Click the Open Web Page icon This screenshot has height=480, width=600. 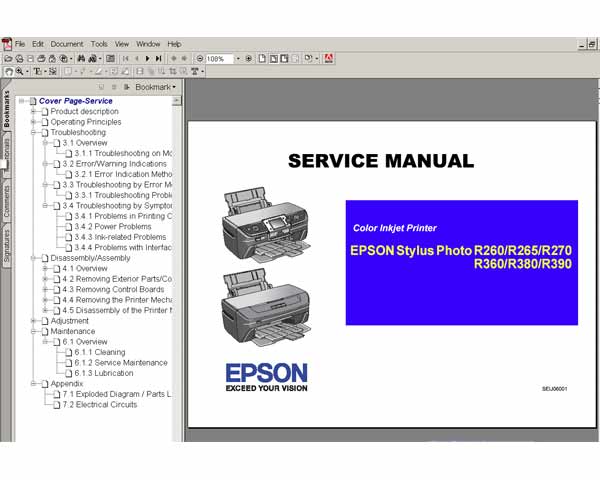click(x=20, y=59)
